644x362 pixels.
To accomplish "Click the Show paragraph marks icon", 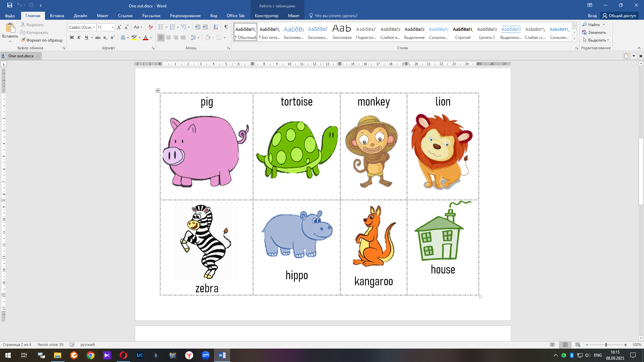I will [226, 27].
